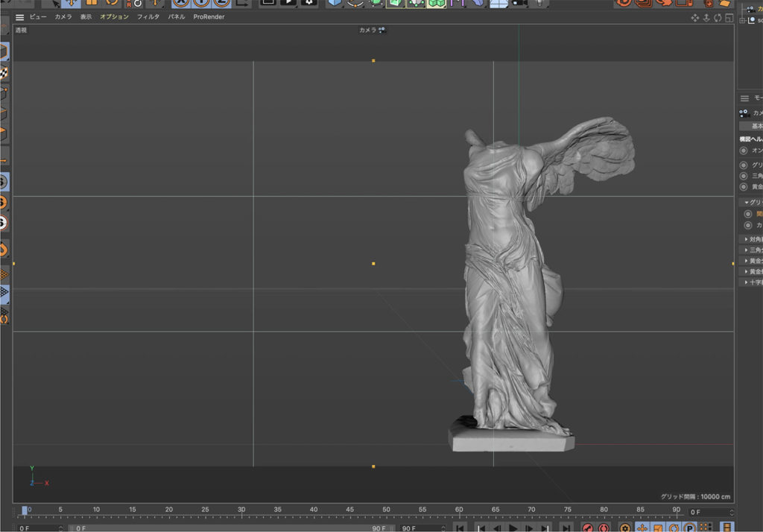Toggle the Y axis lock
The height and width of the screenshot is (532, 763).
pyautogui.click(x=201, y=3)
